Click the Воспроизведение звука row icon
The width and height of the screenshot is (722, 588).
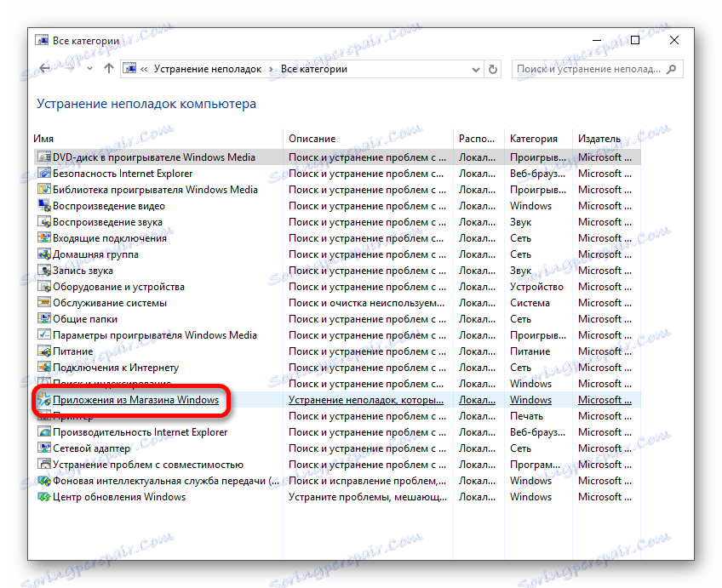coord(43,222)
